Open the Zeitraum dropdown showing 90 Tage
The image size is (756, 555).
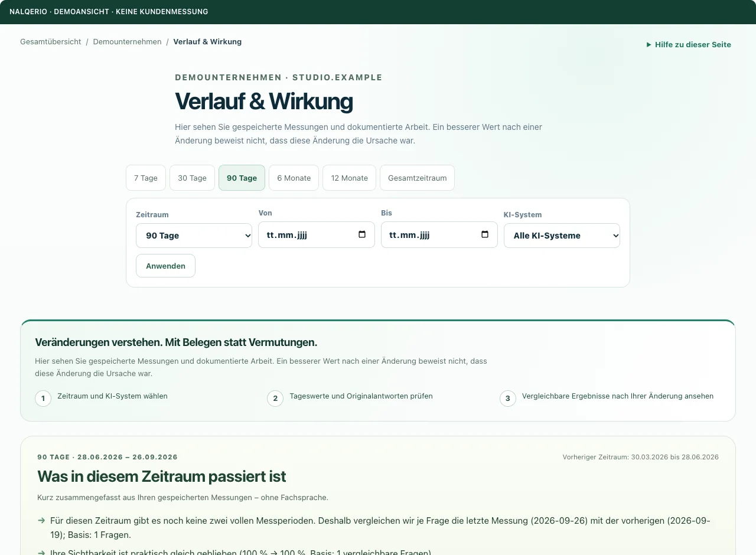[x=194, y=236]
